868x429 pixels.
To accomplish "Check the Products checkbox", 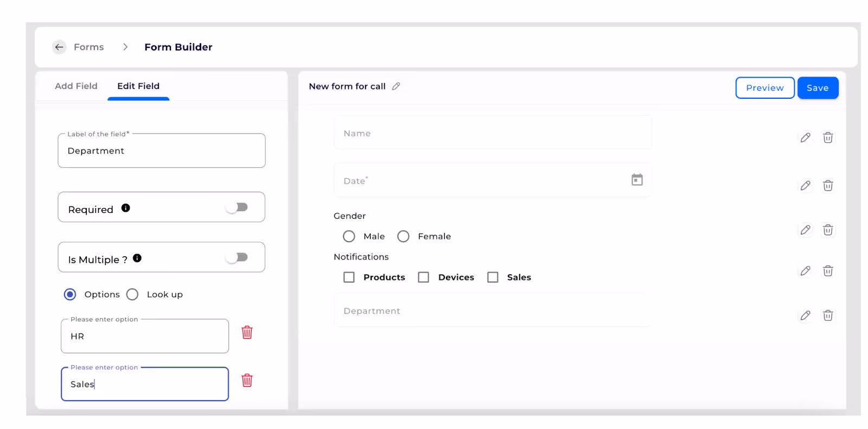I will tap(349, 277).
